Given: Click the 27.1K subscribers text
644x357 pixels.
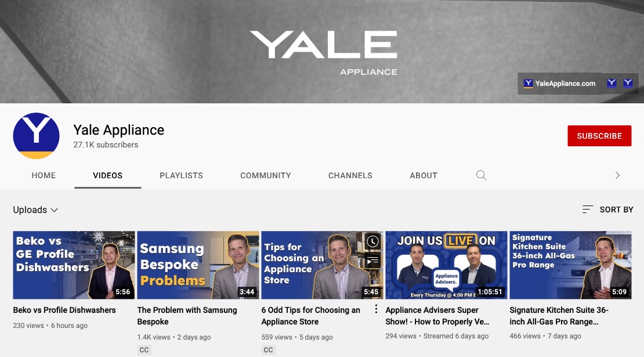Looking at the screenshot, I should coord(106,145).
